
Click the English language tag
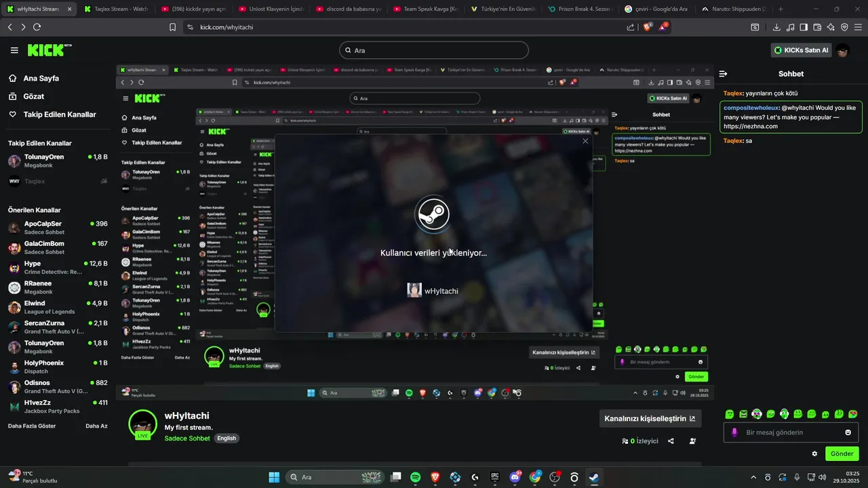point(226,439)
